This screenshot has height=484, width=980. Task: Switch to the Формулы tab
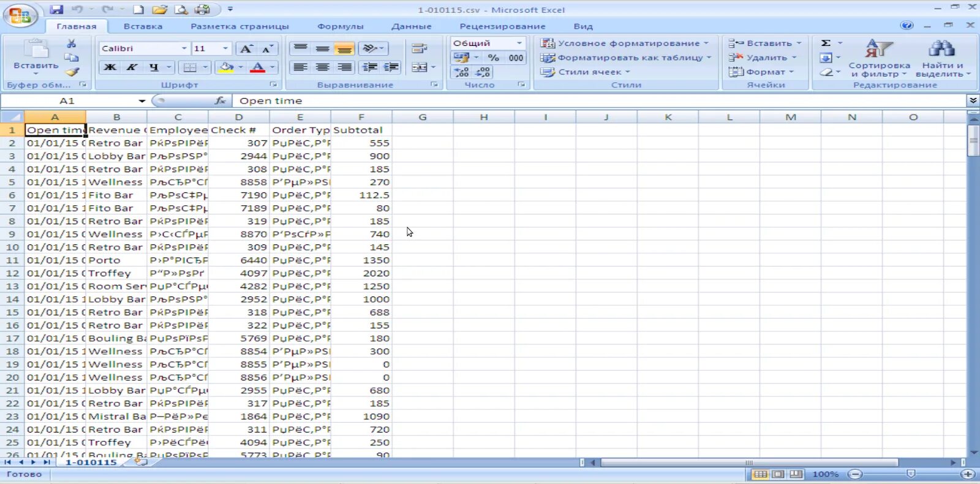tap(341, 26)
